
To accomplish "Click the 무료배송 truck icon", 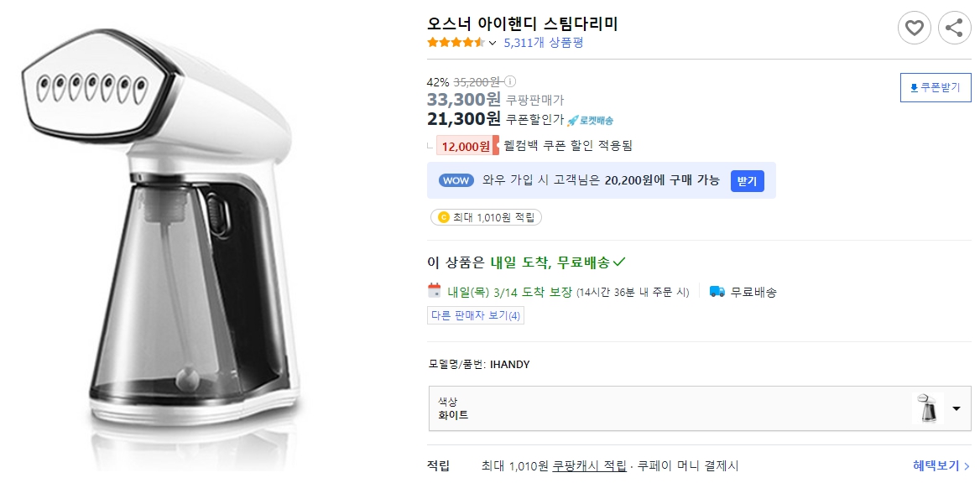I will 716,292.
